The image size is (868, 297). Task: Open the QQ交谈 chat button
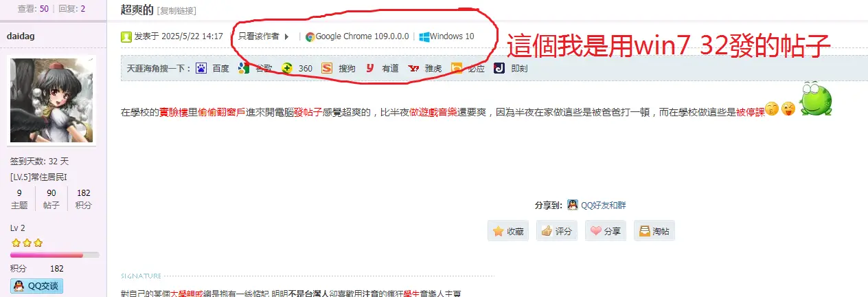point(36,286)
